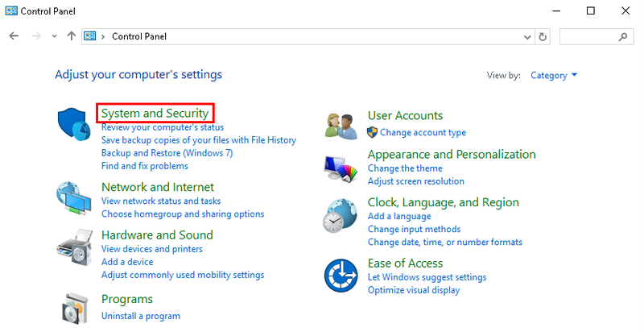
Task: Click the User Accounts people icon
Action: click(341, 125)
